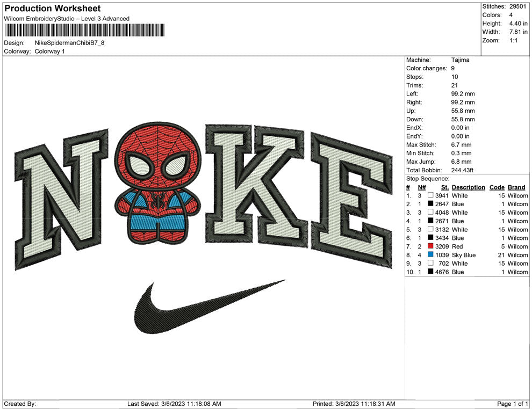Click the 'Brand' column header

[516, 187]
